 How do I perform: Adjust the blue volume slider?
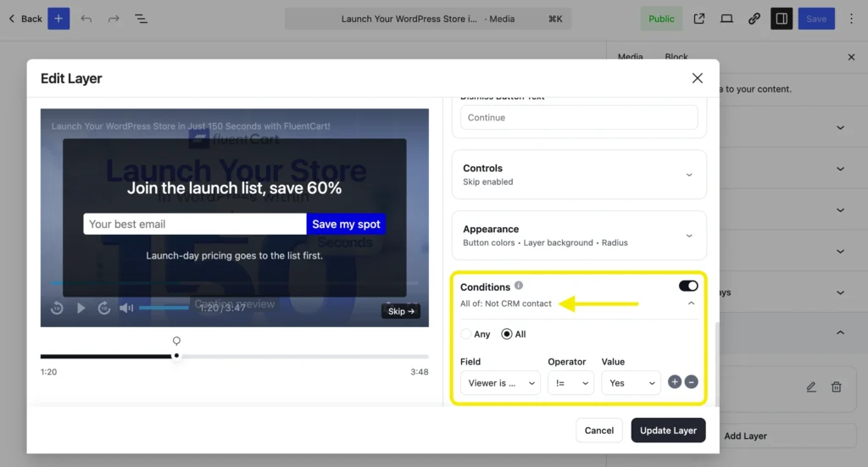pyautogui.click(x=164, y=308)
